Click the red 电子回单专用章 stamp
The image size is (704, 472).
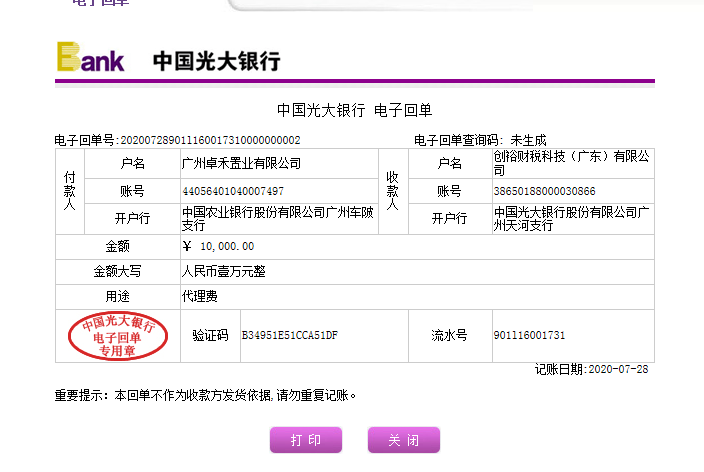118,336
